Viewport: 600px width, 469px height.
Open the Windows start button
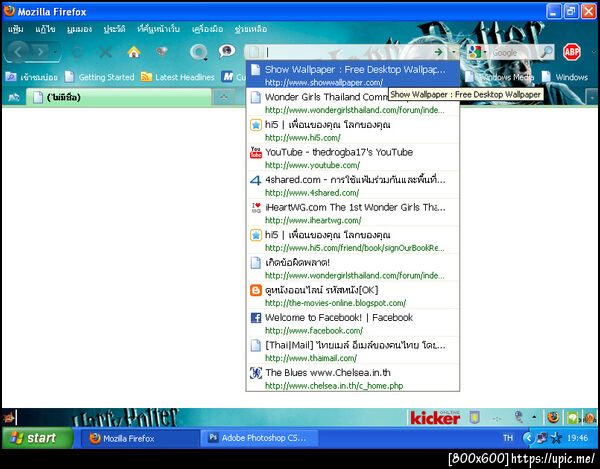(x=38, y=438)
